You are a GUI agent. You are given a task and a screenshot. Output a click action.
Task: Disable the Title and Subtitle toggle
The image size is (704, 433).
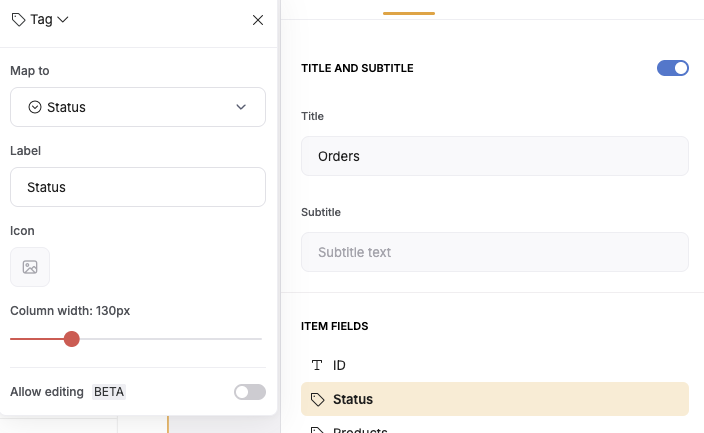(673, 68)
